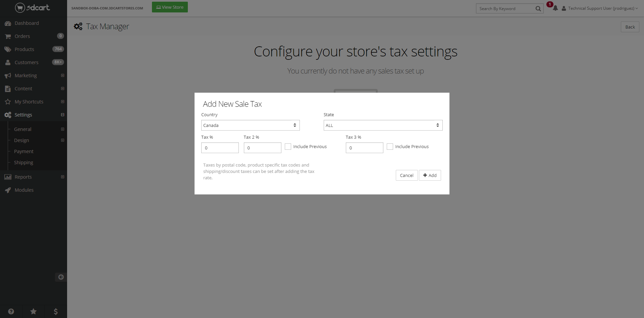Expand the Marketing menu section
The image size is (644, 318).
coord(62,76)
